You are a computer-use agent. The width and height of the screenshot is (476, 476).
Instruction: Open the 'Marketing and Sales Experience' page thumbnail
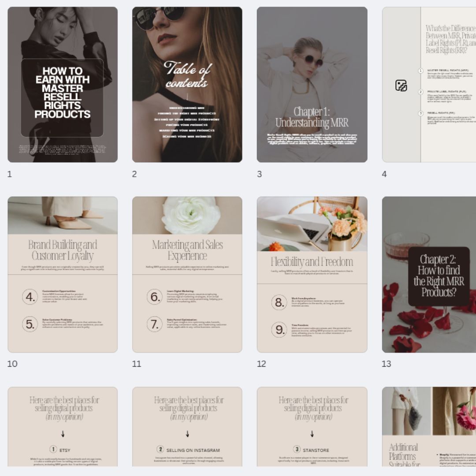click(187, 274)
